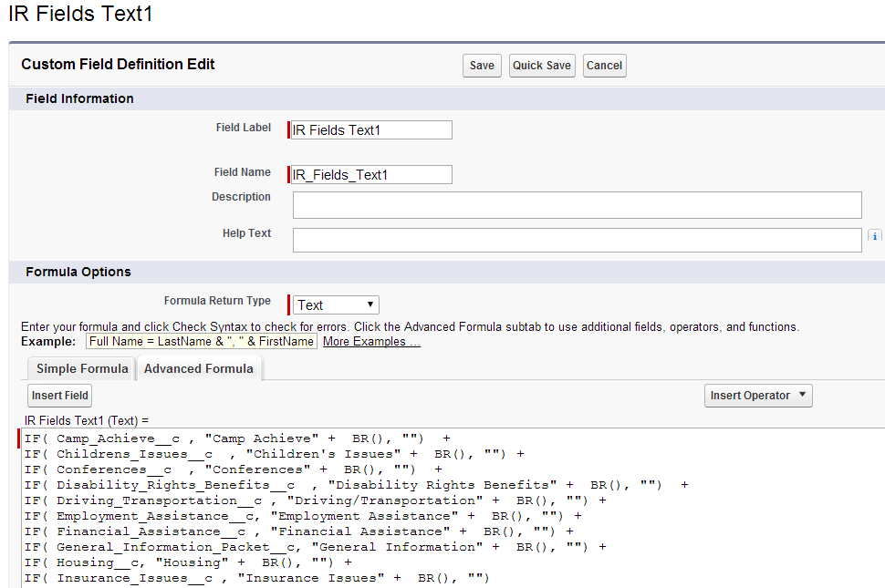This screenshot has height=588, width=885.
Task: Select the Advanced Formula tab
Action: tap(198, 367)
